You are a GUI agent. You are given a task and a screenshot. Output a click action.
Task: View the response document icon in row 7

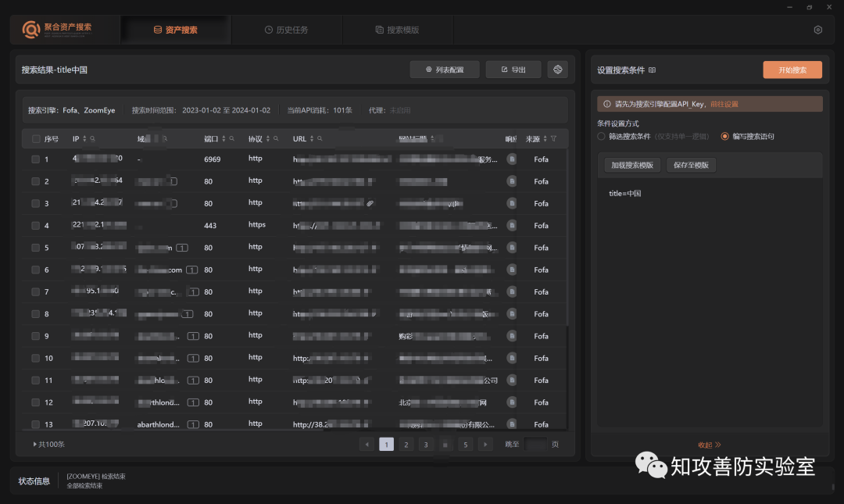coord(512,291)
